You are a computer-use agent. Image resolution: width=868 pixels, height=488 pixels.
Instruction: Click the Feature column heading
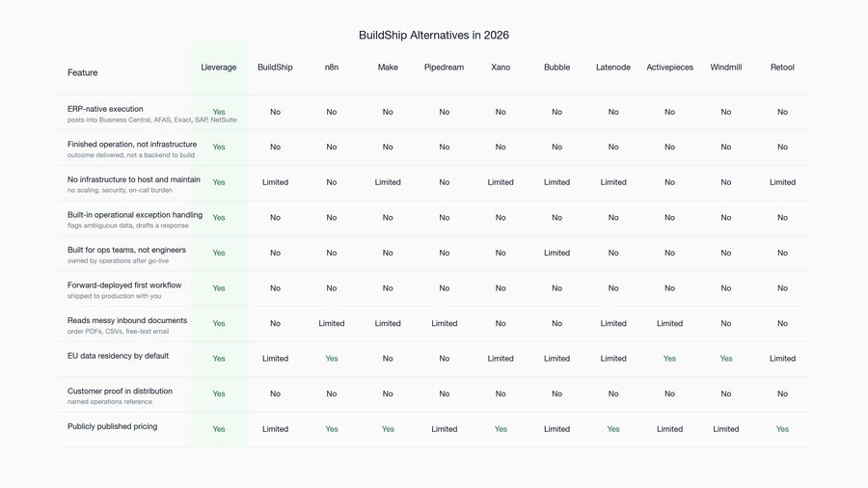(83, 72)
